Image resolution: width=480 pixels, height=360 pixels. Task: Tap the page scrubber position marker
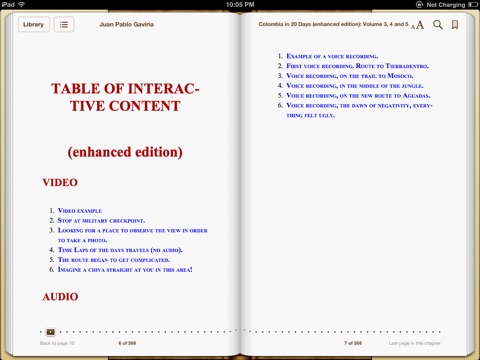pyautogui.click(x=50, y=332)
